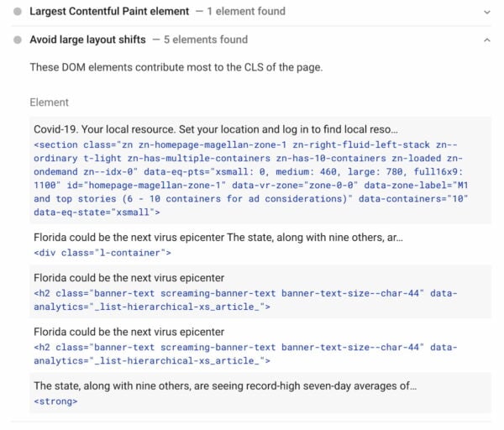The image size is (504, 430).
Task: Select the "Covid-19. Your local resource" element row
Action: 216,130
